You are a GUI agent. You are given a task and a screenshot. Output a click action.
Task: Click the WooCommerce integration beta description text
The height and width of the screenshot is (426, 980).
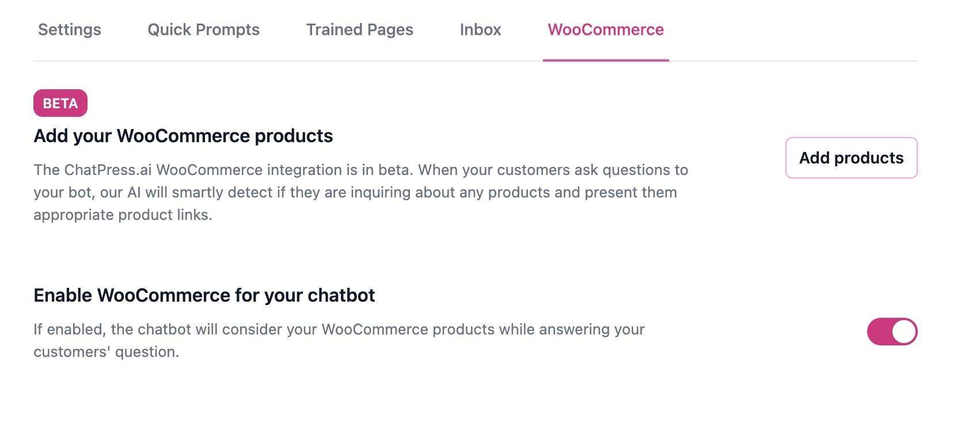361,192
